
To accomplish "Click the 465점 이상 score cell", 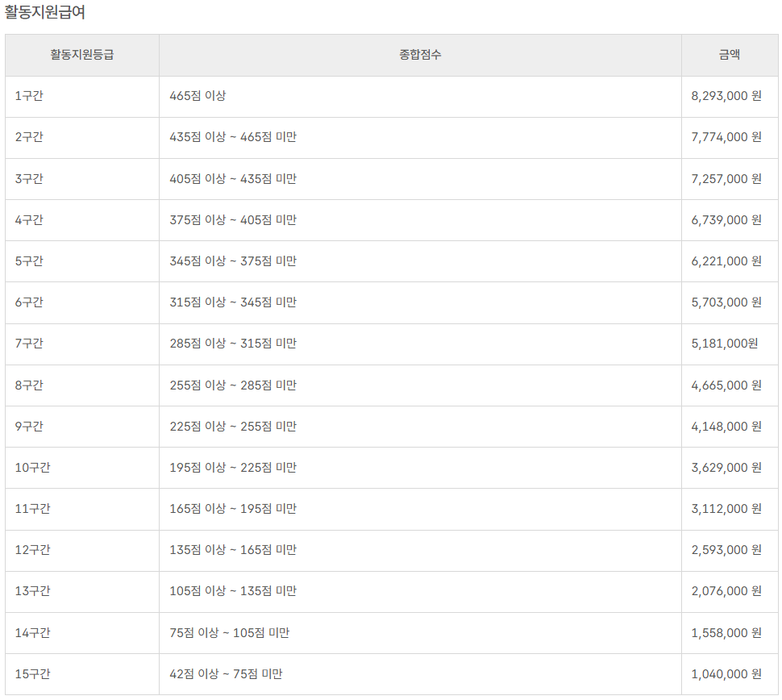I will [x=198, y=96].
